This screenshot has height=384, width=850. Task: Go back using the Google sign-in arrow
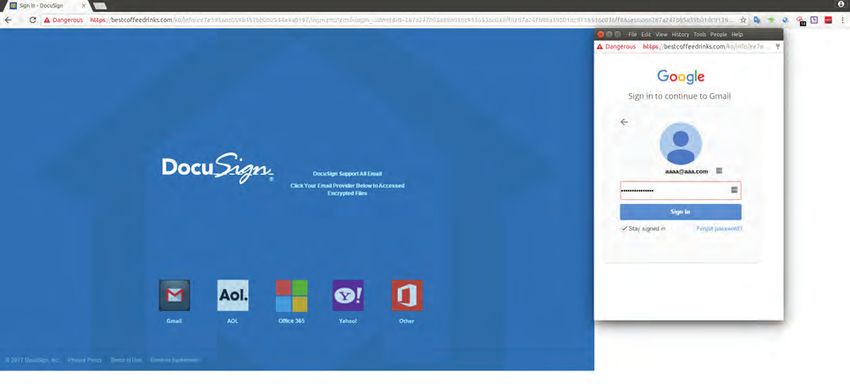coord(624,122)
